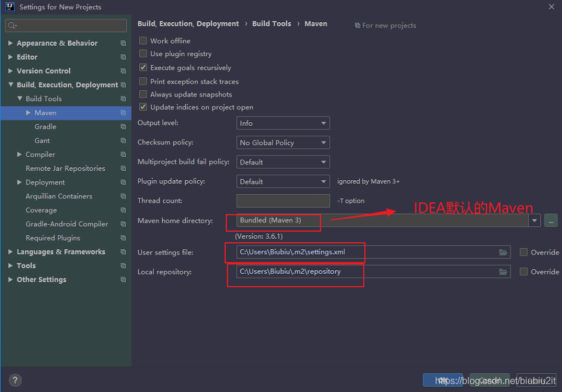Viewport: 562px width, 392px height.
Task: Close the Settings dialog window
Action: (551, 7)
